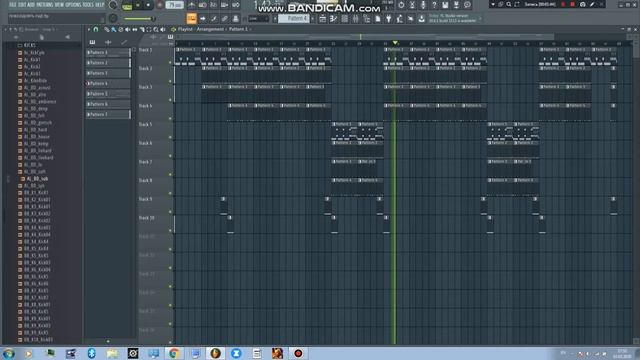This screenshot has width=640, height=360.
Task: Click the speech bubble chat icon
Action: pyautogui.click(x=467, y=5)
